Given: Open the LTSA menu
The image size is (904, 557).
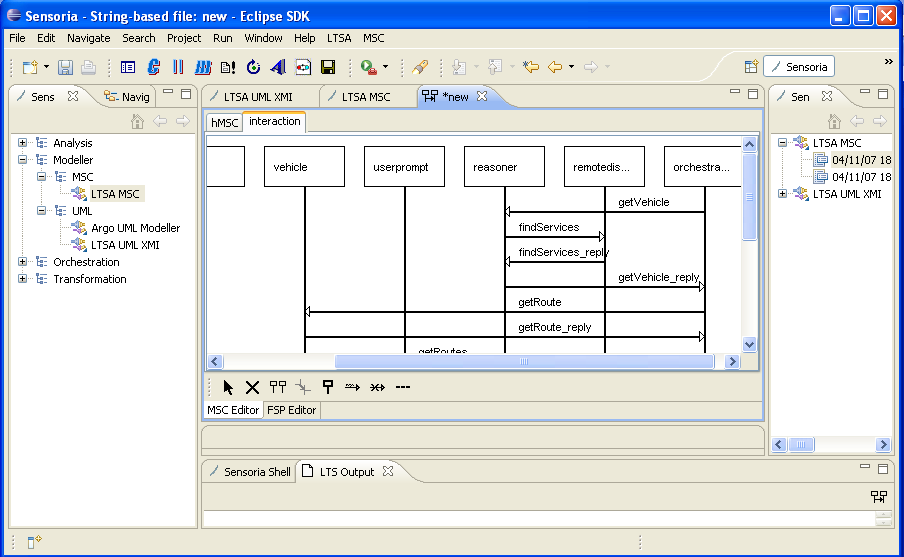Looking at the screenshot, I should coord(339,38).
